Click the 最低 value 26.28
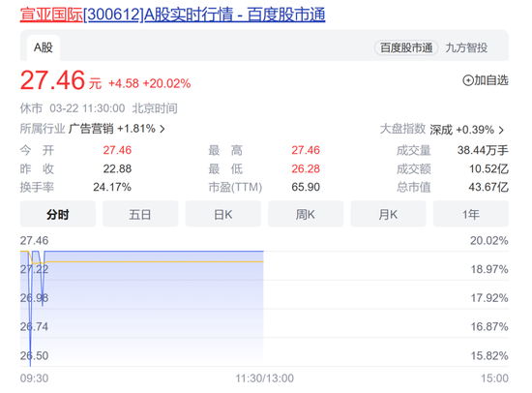The width and height of the screenshot is (532, 393). [306, 168]
